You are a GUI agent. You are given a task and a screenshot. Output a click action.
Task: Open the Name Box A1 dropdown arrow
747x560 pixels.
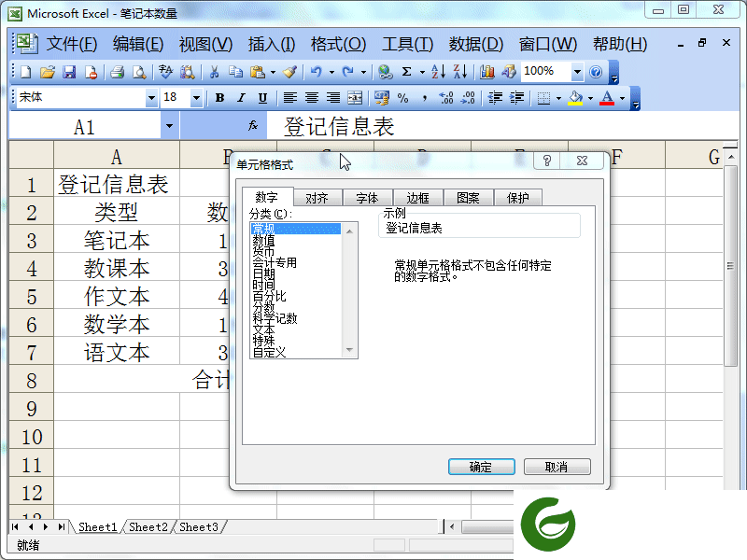[x=169, y=126]
